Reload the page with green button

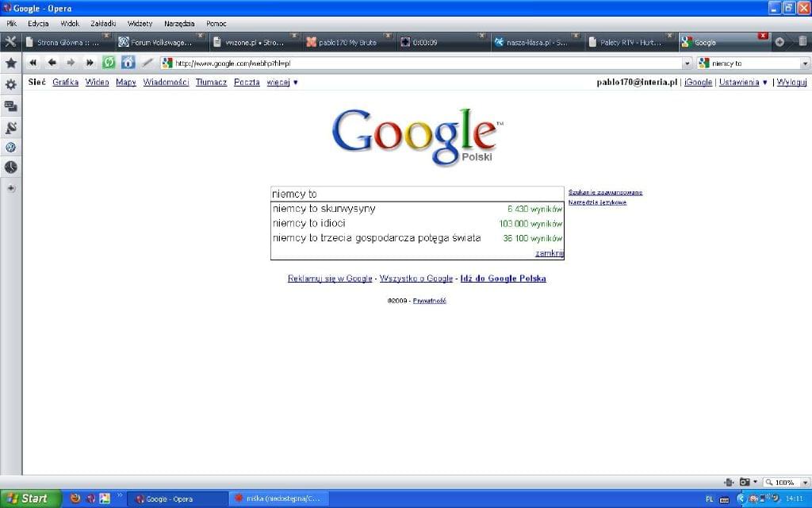[109, 63]
